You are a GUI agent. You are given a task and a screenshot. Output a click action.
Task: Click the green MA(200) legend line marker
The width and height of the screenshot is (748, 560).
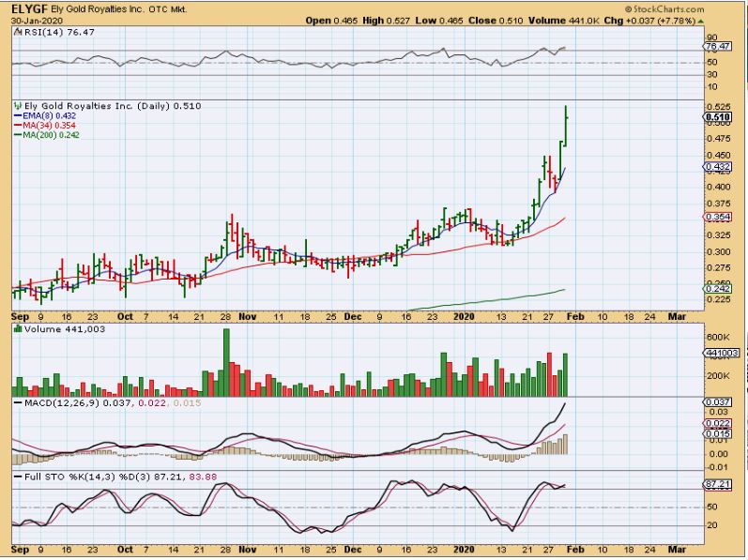click(x=19, y=135)
